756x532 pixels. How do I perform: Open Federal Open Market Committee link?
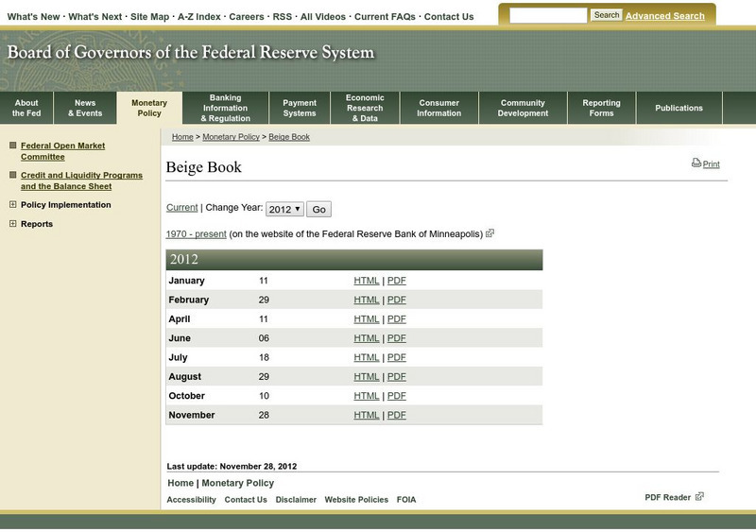click(x=62, y=151)
